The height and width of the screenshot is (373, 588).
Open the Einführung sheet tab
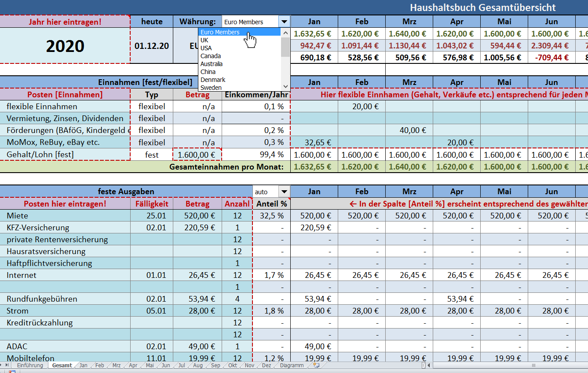pos(30,366)
